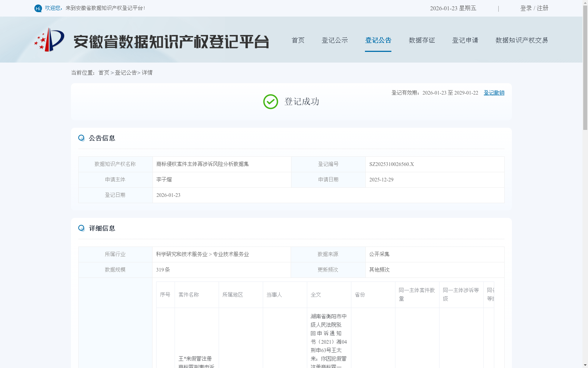Open the 登记申请 tab
The width and height of the screenshot is (588, 368).
(x=465, y=40)
